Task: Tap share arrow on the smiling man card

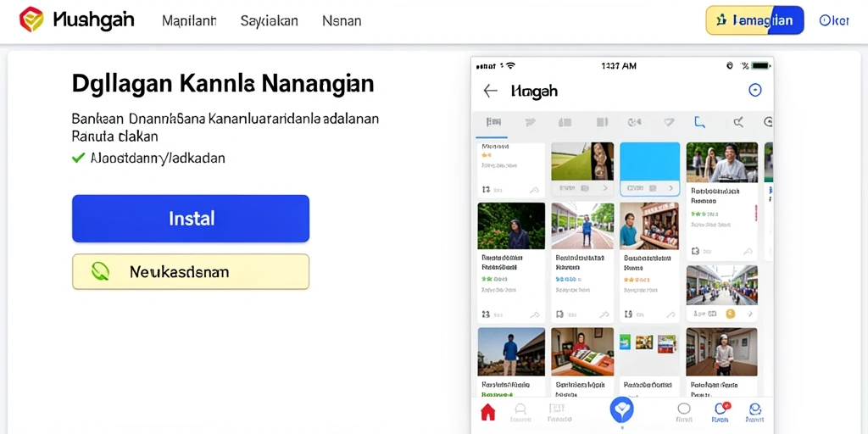Action: (x=748, y=251)
